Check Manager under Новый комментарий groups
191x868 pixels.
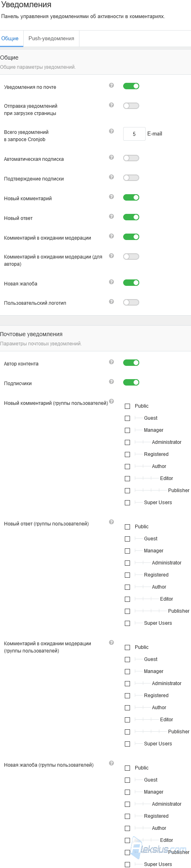[x=127, y=430]
